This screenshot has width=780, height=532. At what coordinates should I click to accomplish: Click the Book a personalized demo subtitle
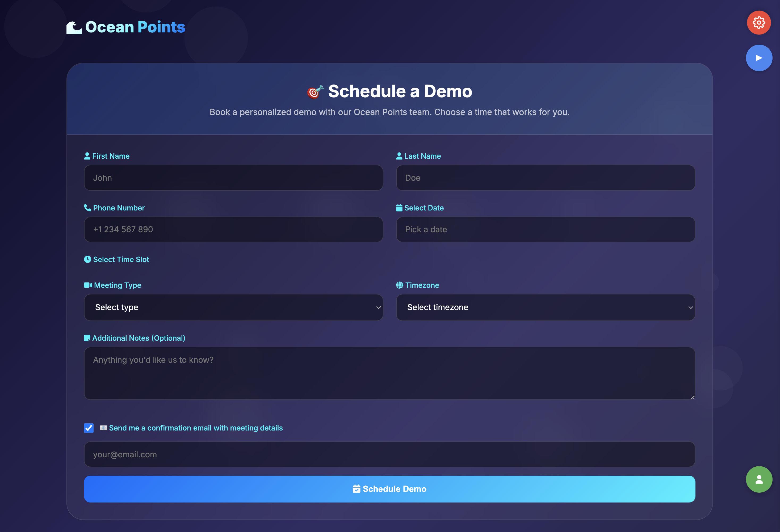(x=389, y=112)
